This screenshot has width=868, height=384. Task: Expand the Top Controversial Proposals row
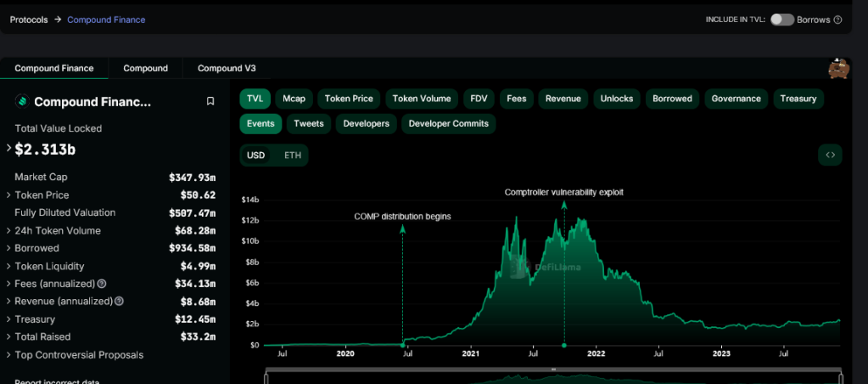8,354
